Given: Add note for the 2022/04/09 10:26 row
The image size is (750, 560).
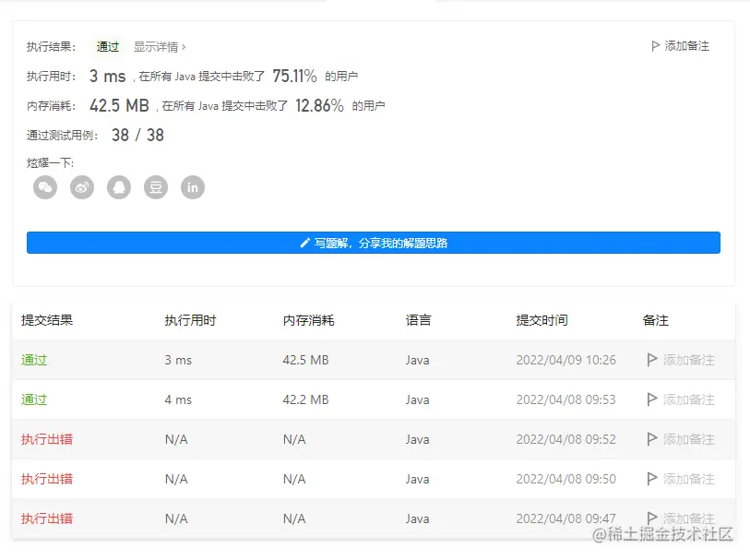Looking at the screenshot, I should [x=681, y=360].
